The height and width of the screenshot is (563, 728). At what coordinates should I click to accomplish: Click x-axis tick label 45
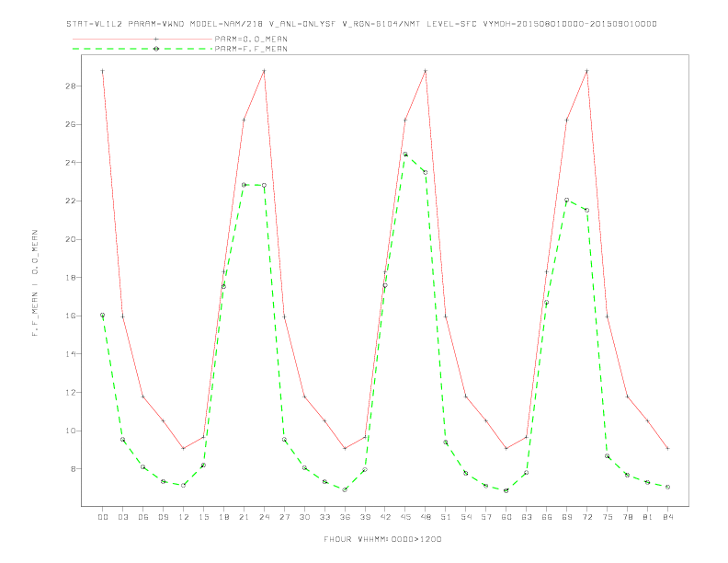[405, 517]
